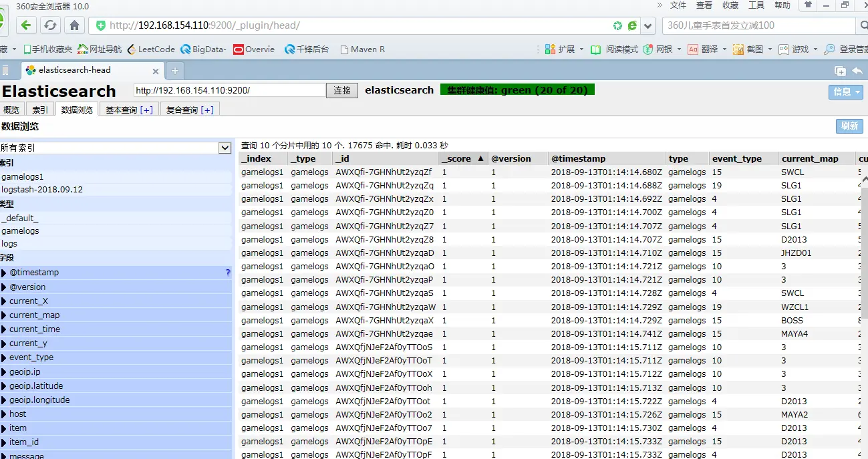This screenshot has width=868, height=459.
Task: Open the BigData- bookmark
Action: point(203,49)
